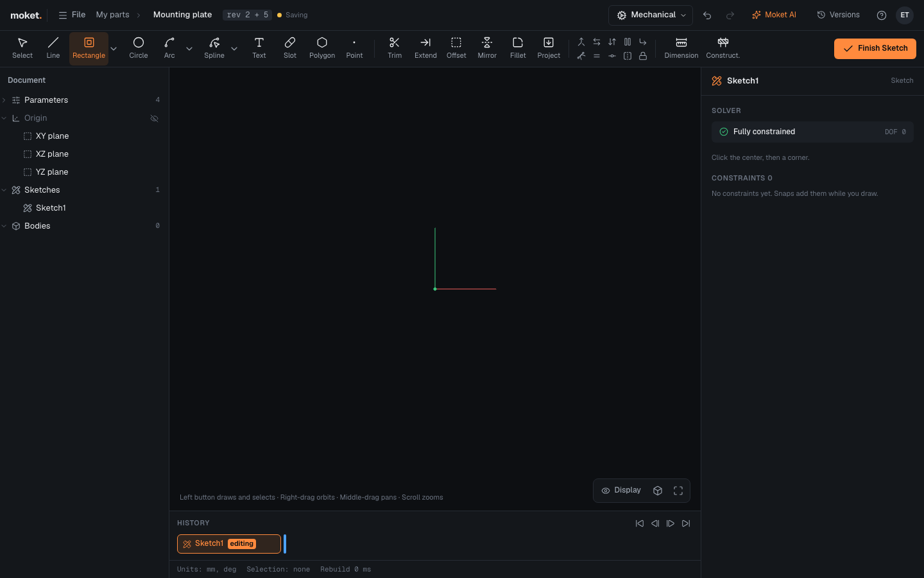Toggle the lock constraint icon
924x578 pixels.
pos(643,56)
